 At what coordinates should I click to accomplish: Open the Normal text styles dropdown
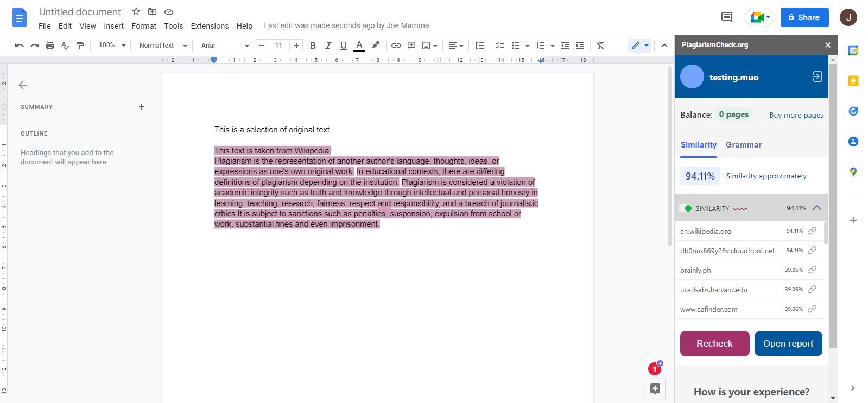click(x=163, y=46)
